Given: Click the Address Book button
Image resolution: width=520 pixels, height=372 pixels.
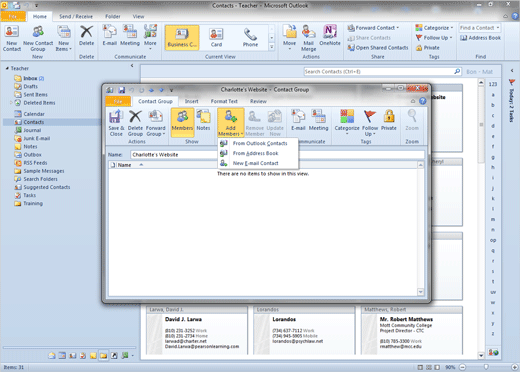Looking at the screenshot, I should click(480, 38).
